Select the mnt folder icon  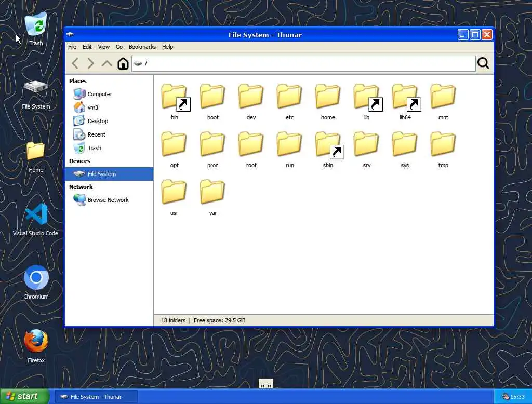[443, 97]
